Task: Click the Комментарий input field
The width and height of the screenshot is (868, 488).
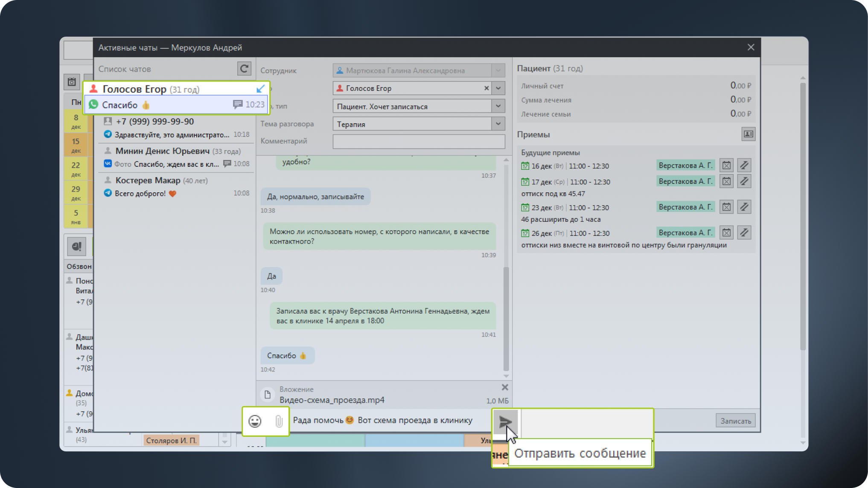Action: pos(419,141)
